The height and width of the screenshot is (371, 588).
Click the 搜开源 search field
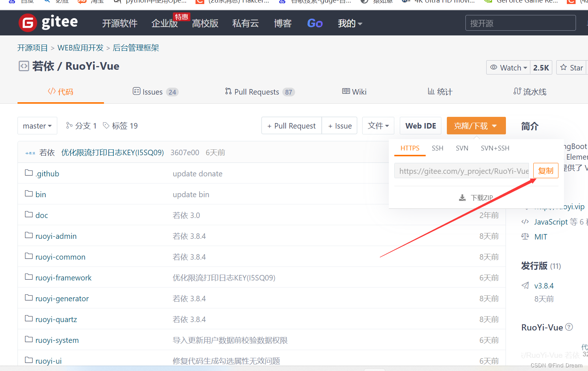coord(519,23)
